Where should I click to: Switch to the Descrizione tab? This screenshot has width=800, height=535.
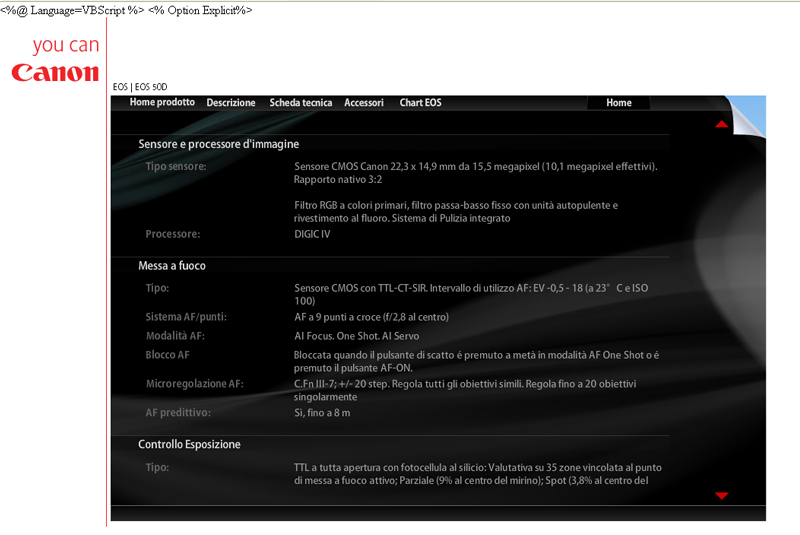[x=231, y=103]
